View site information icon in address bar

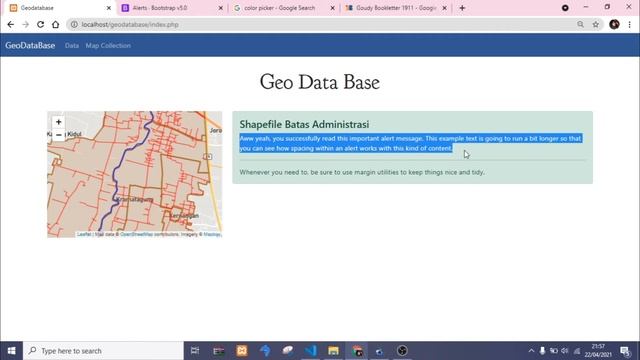74,24
